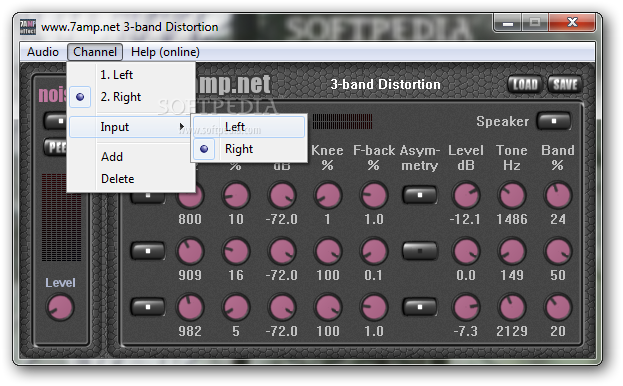Toggle the Speaker switch
The image size is (623, 386).
[x=554, y=121]
